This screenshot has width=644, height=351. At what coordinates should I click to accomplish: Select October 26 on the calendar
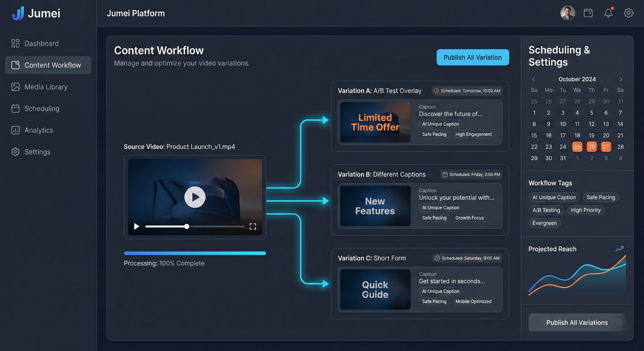(x=591, y=147)
